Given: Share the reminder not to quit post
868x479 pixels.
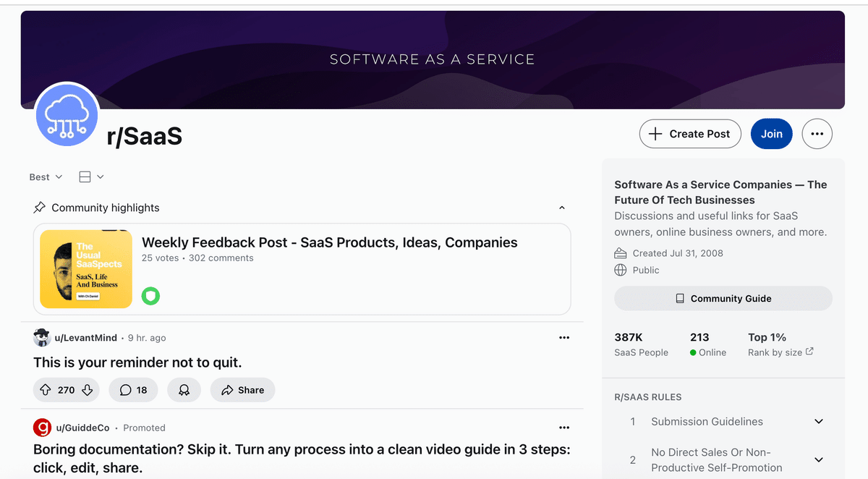Looking at the screenshot, I should (x=242, y=390).
